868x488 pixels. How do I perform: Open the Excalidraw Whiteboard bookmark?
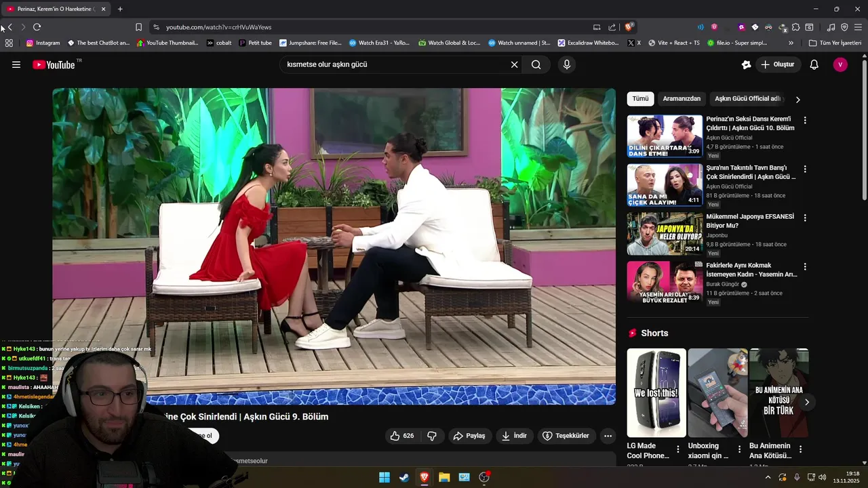(x=588, y=43)
